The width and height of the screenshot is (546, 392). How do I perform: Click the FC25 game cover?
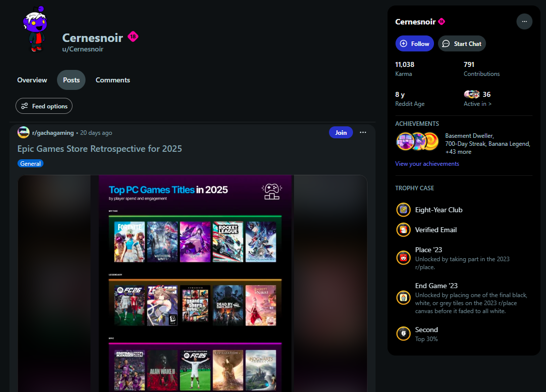(x=195, y=370)
